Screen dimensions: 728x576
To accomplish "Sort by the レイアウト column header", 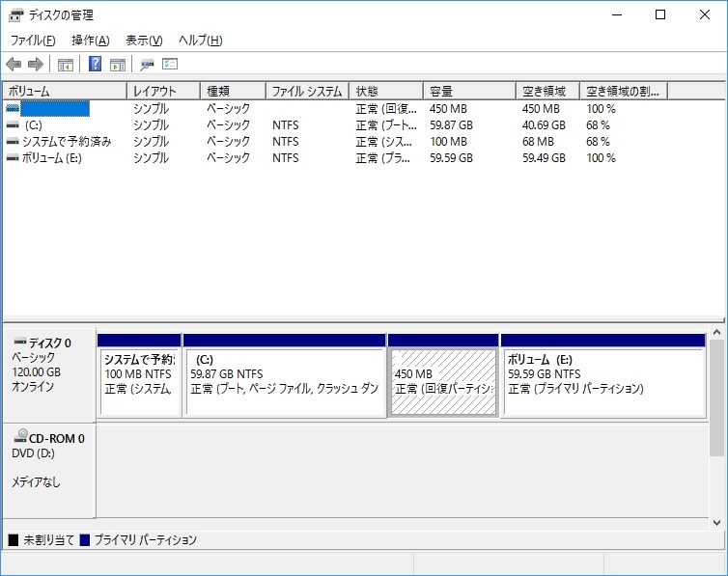I will 163,91.
